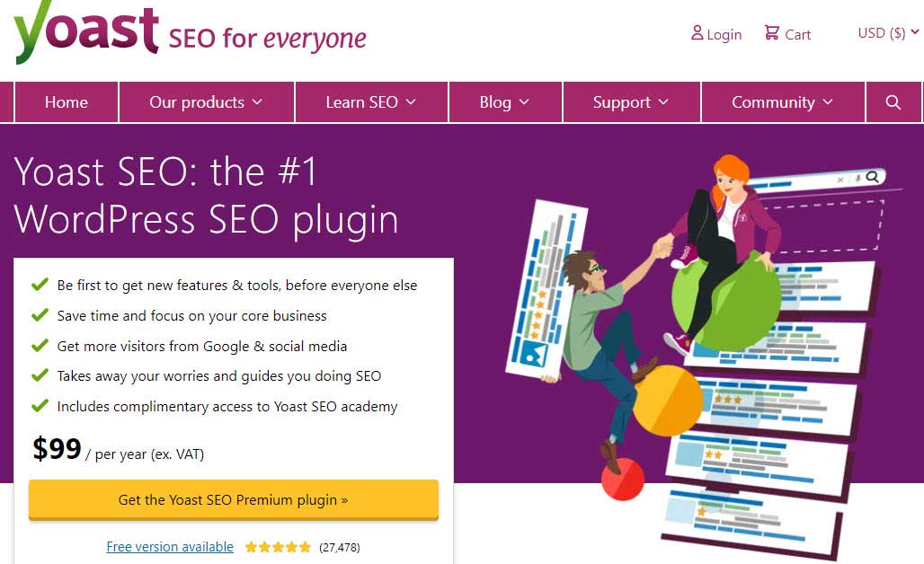
Task: Click 'Takes away your worries' bullet text
Action: pos(218,376)
